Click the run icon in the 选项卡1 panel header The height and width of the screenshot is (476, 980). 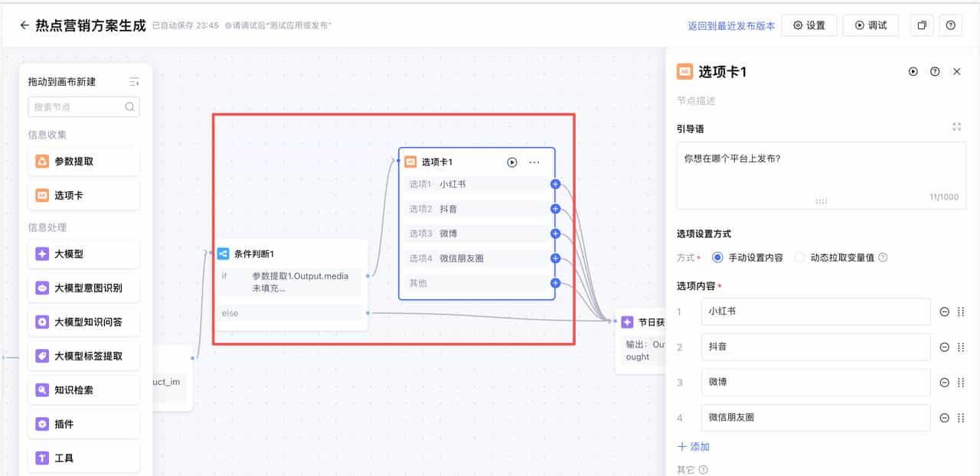[x=913, y=71]
